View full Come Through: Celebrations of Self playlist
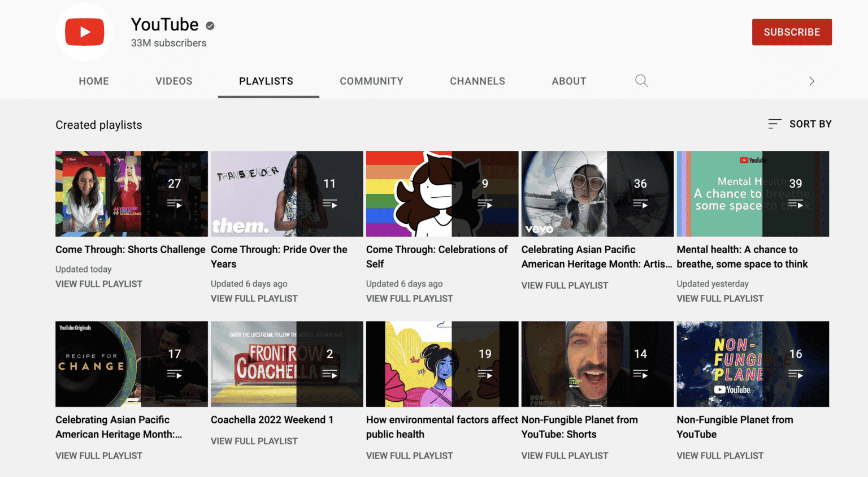The width and height of the screenshot is (868, 477). tap(409, 298)
